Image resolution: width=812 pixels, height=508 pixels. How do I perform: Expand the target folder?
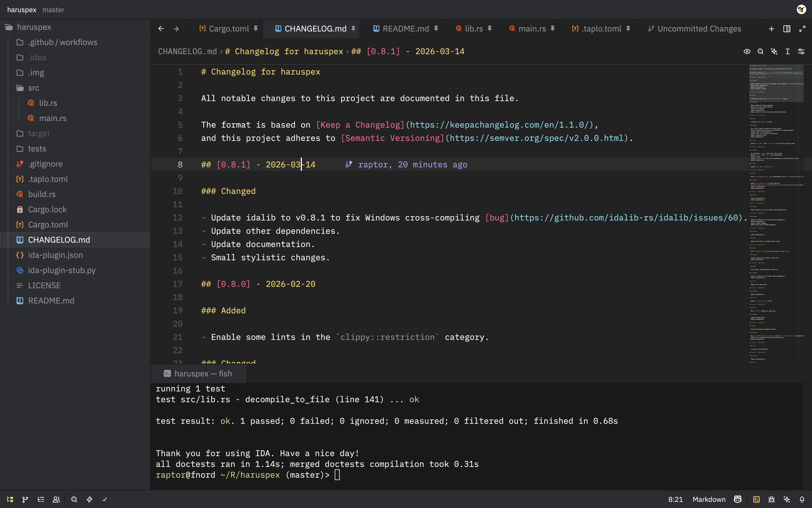(39, 134)
